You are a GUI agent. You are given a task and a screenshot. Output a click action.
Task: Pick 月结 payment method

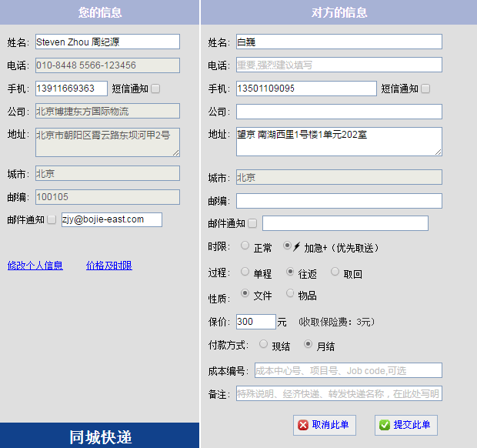click(309, 344)
